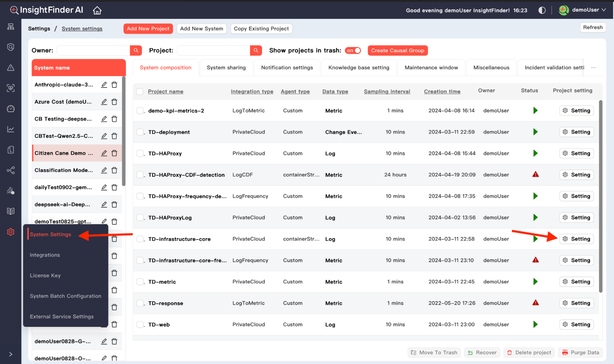Screen dimensions: 614x364
Task: Open Setting for TD-infrastructure-core project
Action: (577, 239)
